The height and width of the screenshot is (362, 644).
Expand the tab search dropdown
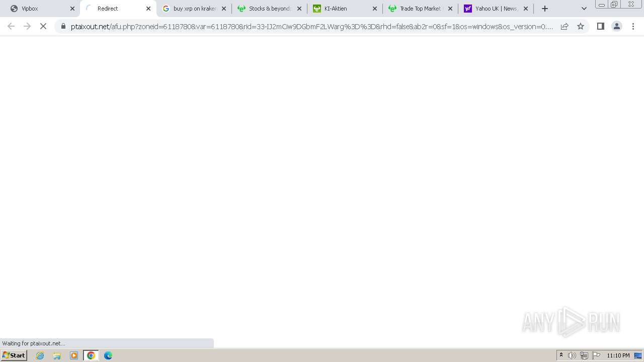click(x=584, y=9)
